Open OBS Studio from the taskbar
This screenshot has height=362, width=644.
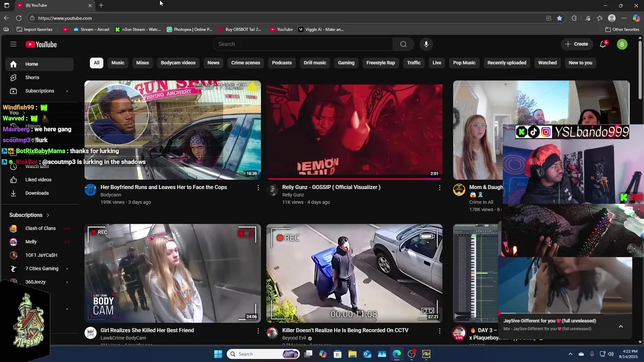[412, 354]
